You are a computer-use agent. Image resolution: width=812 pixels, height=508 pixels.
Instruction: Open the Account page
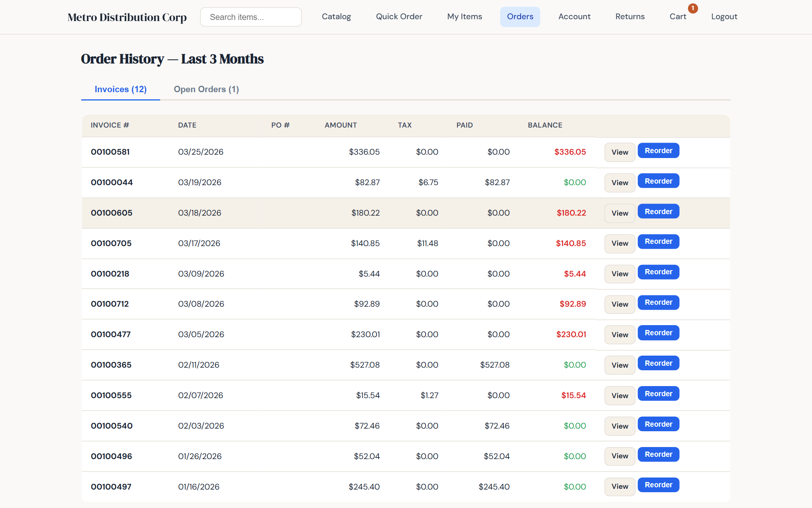click(x=574, y=17)
